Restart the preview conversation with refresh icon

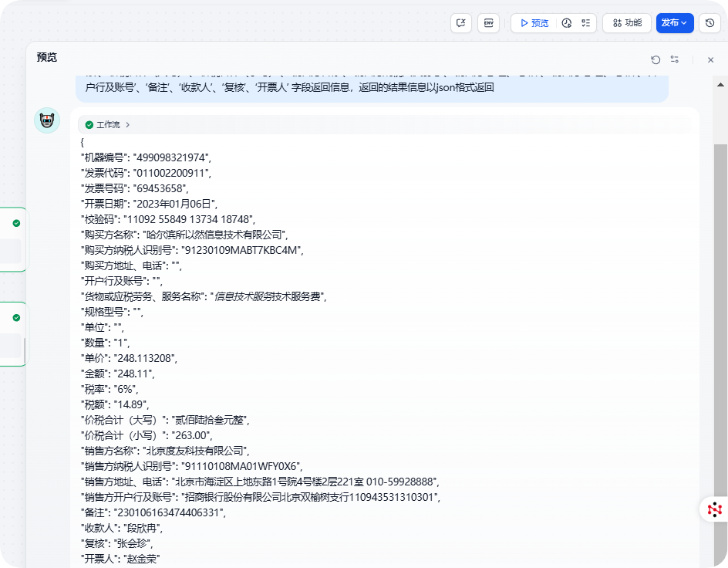[x=656, y=59]
